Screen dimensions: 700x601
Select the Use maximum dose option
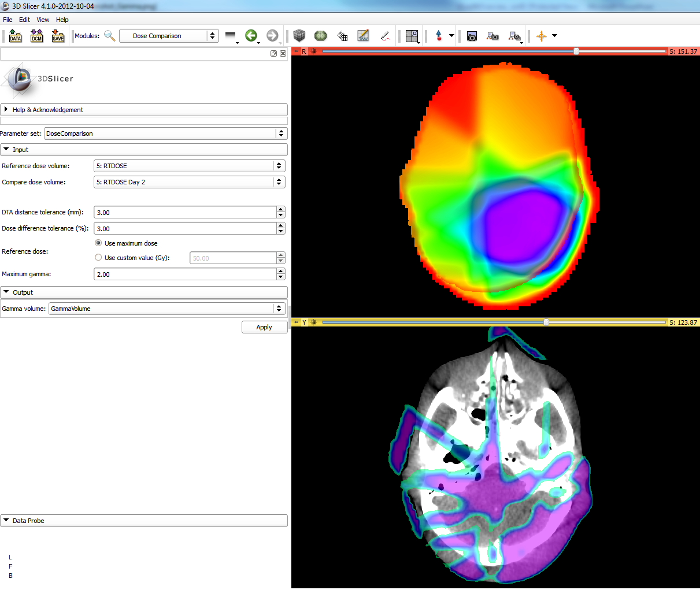tap(99, 243)
